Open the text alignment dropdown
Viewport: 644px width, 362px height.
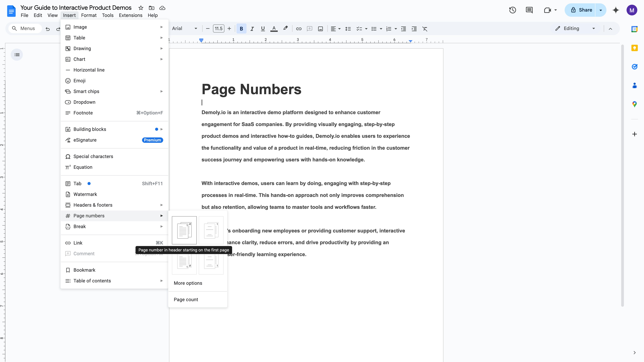pos(335,29)
